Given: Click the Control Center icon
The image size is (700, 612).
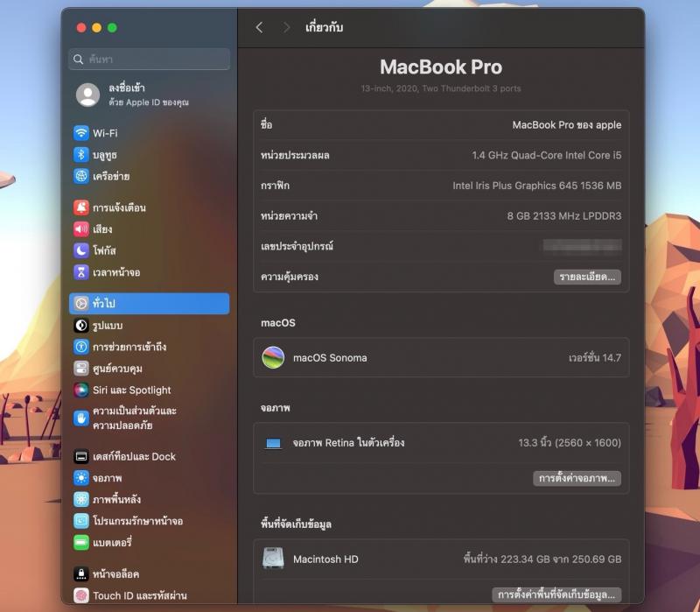Looking at the screenshot, I should click(x=80, y=369).
